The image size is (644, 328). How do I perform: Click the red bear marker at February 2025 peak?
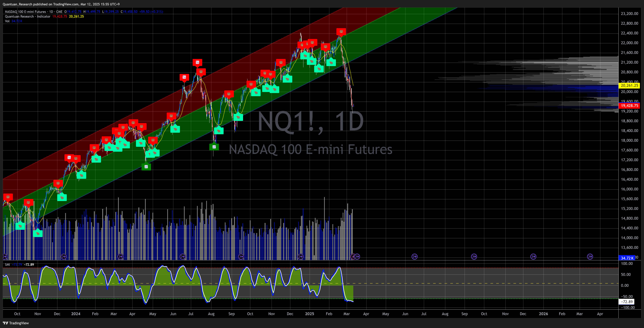341,32
